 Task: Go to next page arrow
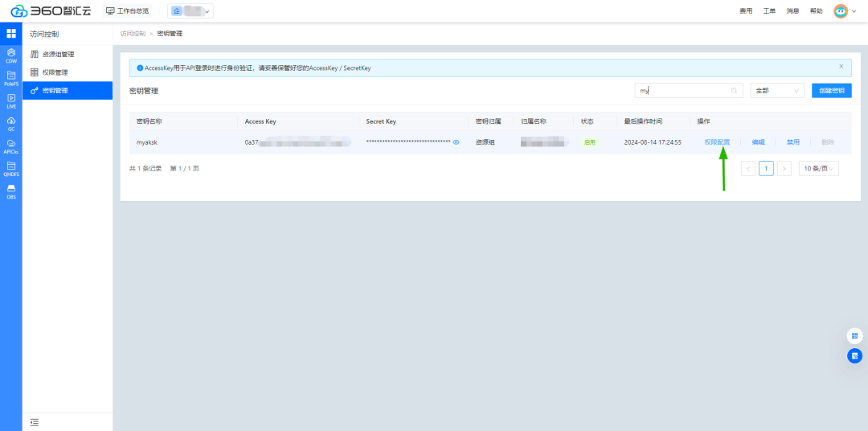pos(784,168)
